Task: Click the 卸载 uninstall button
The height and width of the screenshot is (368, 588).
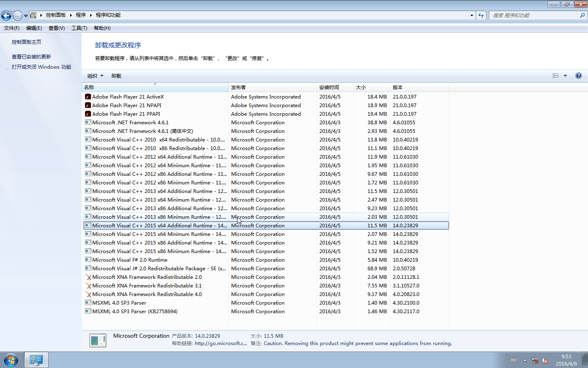Action: [x=116, y=76]
